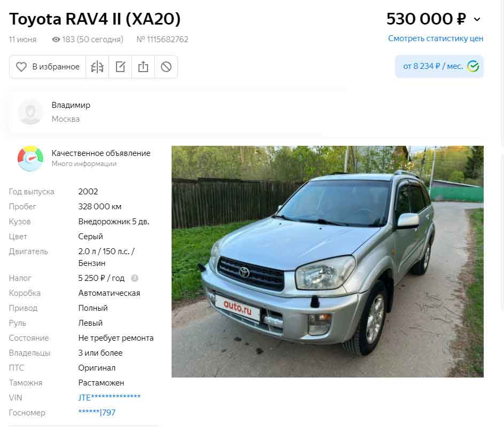Click the share listing icon
Screen dimensions: 504x432
click(x=143, y=67)
